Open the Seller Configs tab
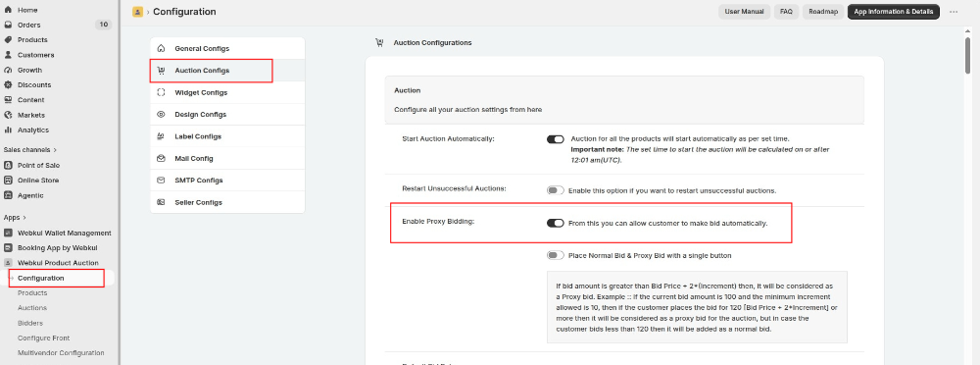Viewport: 980px width, 365px height. 227,202
